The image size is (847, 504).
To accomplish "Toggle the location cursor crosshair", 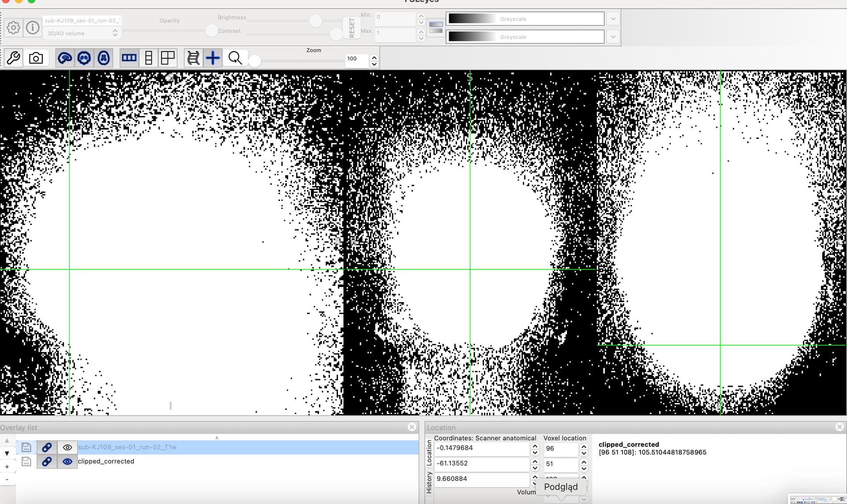I will (213, 58).
